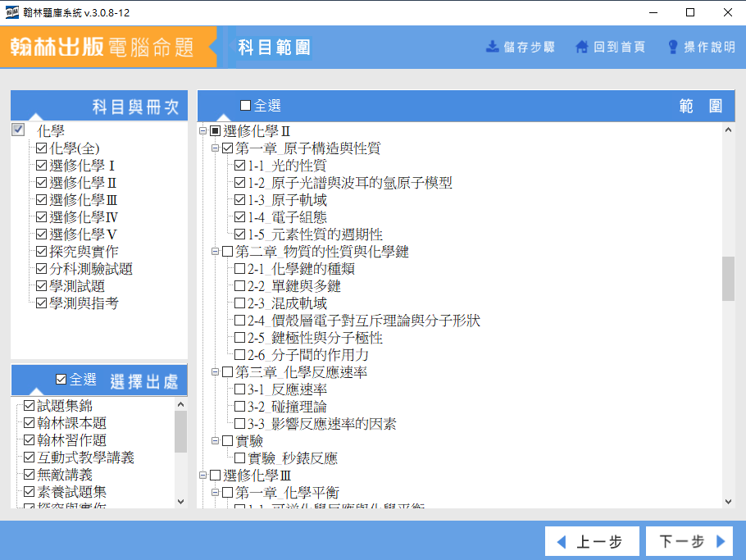Select 2-4_價殼層電子對互斥理論與分子形狀 item
This screenshot has width=746, height=560.
point(364,321)
